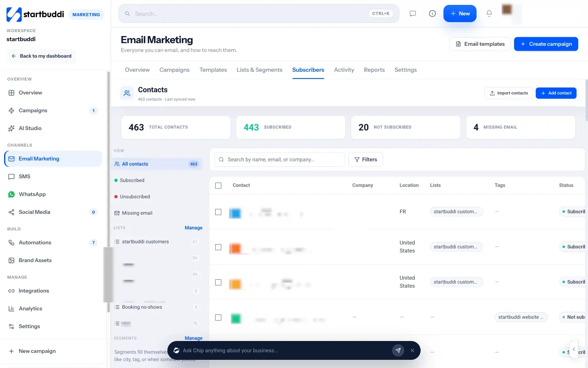Open the user avatar menu
The image size is (588, 368).
(507, 10)
